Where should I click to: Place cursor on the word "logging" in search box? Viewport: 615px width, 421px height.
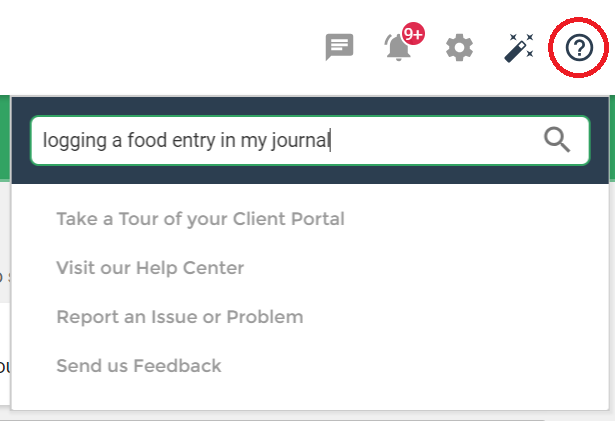tap(75, 140)
